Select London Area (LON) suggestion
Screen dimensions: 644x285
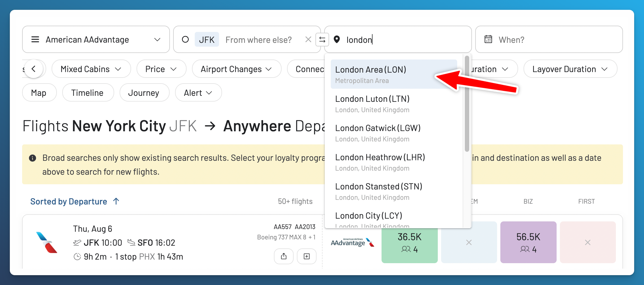394,74
